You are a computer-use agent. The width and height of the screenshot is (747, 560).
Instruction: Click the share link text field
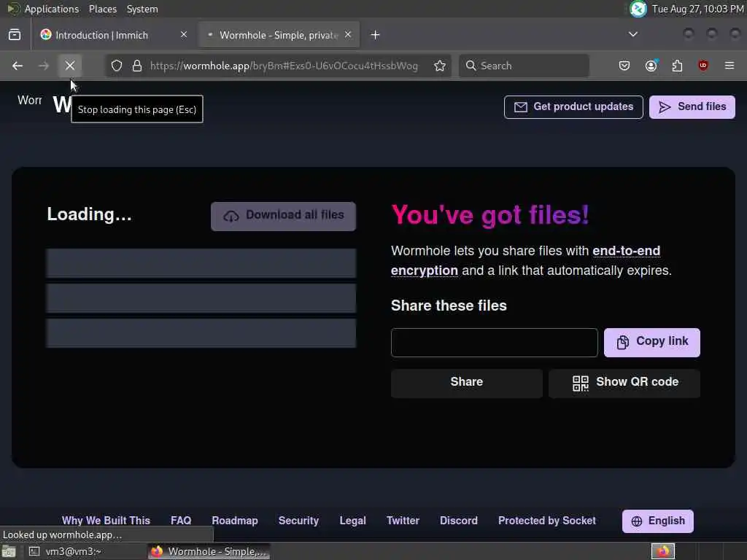[495, 343]
